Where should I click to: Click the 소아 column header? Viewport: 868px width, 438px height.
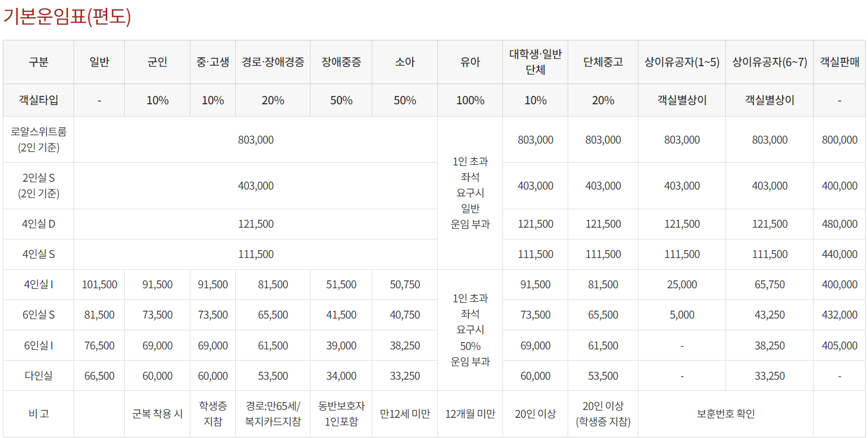coord(405,62)
